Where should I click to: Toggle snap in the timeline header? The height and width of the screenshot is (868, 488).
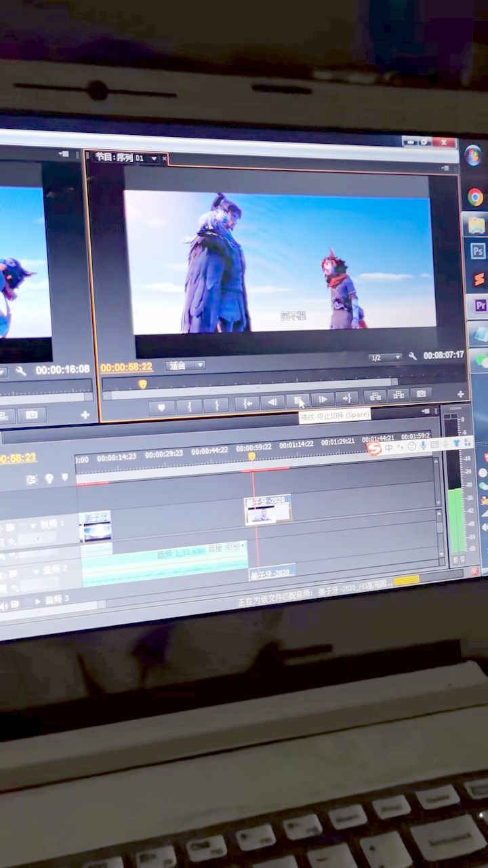click(32, 479)
